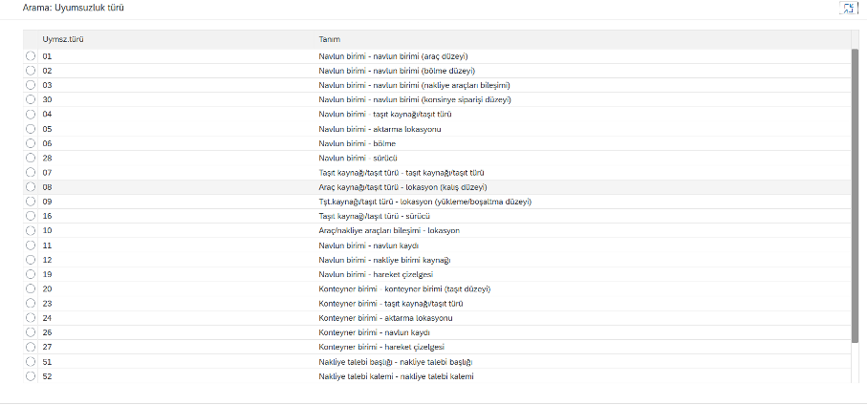Viewport: 868px width, 405px height.
Task: Choose radio button for type 28
Action: pyautogui.click(x=31, y=158)
